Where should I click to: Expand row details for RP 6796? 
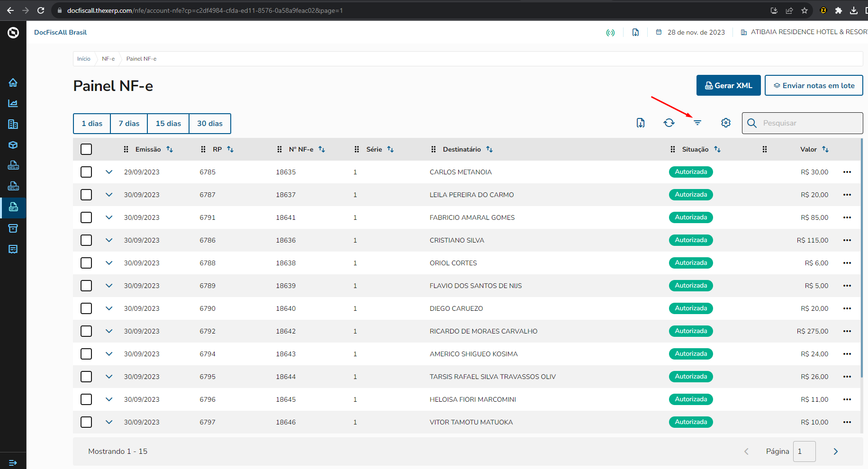(109, 399)
